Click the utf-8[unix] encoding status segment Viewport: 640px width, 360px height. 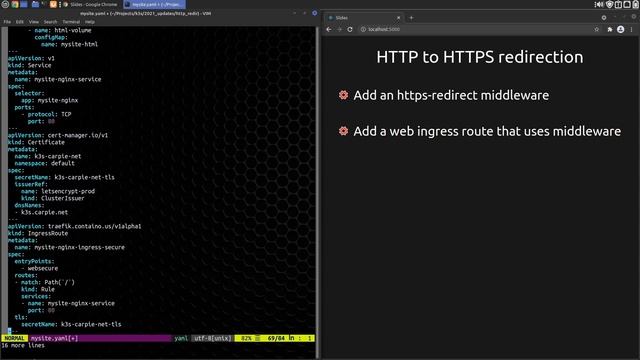[212, 338]
